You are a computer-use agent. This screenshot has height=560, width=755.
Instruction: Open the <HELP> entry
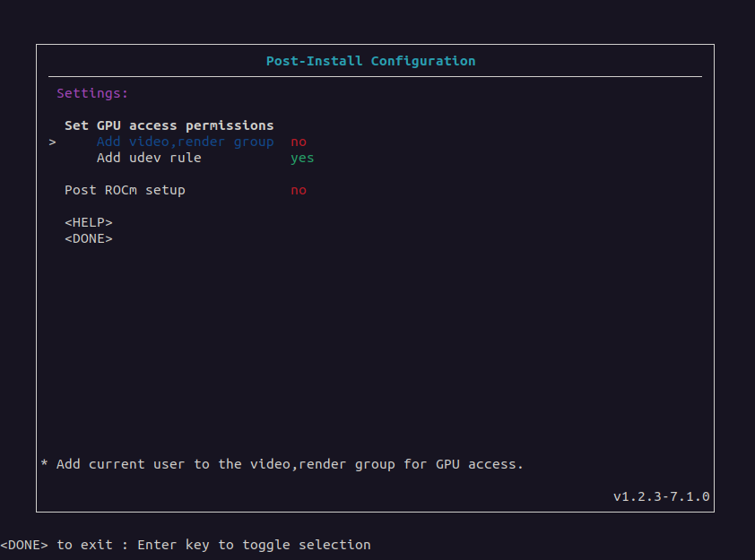point(89,222)
